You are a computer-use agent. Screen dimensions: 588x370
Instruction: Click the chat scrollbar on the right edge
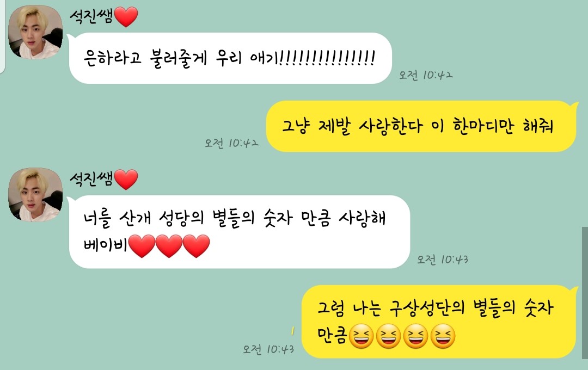click(x=585, y=292)
